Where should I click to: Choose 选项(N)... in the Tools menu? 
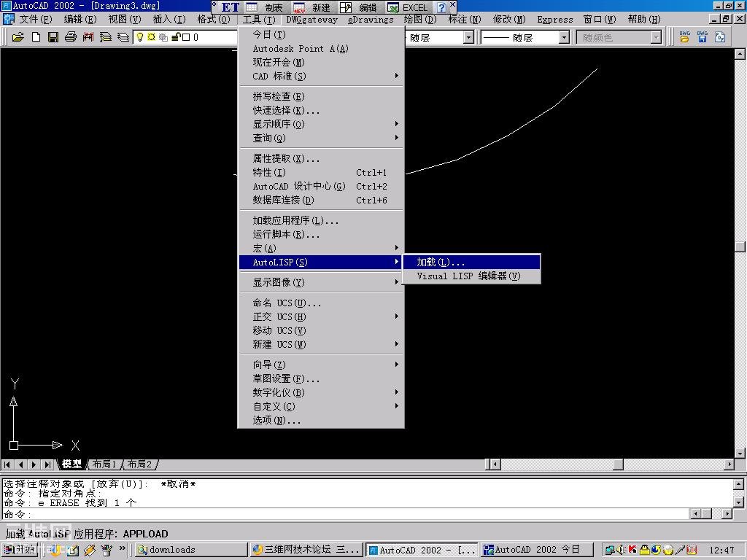point(321,421)
